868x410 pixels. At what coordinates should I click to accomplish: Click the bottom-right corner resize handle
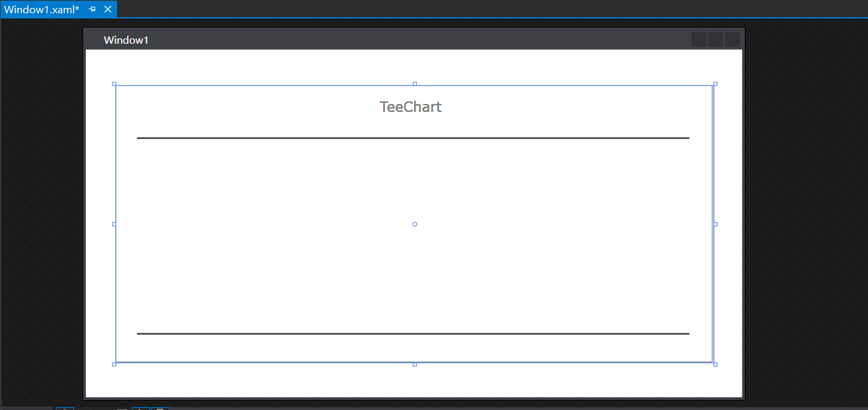point(715,364)
